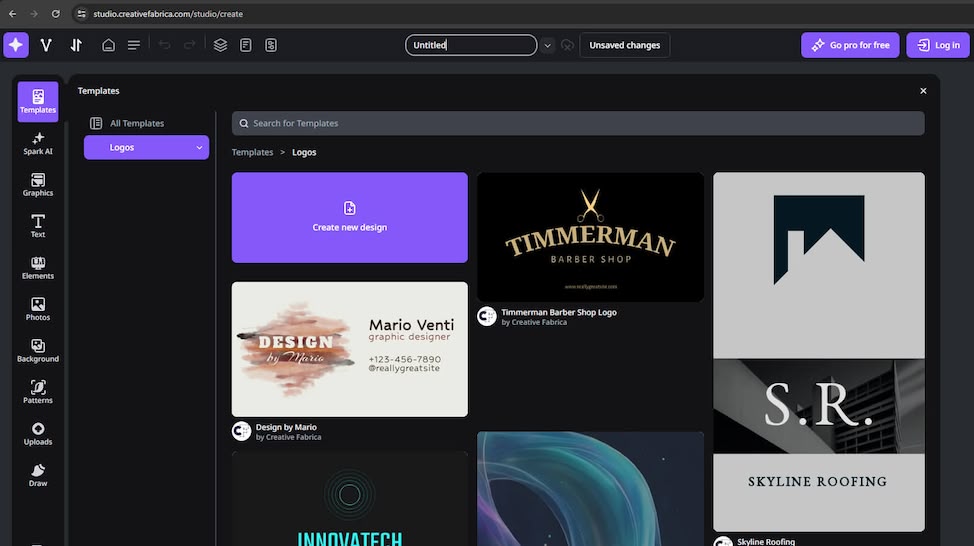Open the Patterns panel
This screenshot has height=546, width=974.
click(38, 392)
